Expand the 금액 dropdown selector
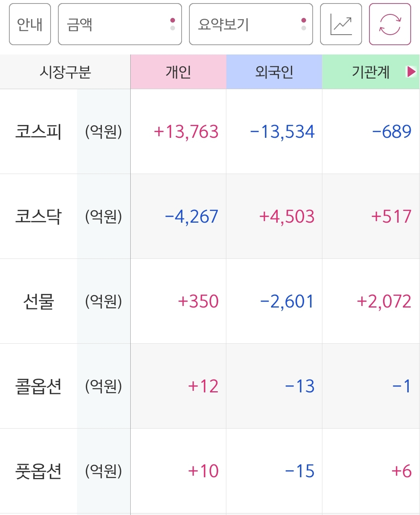 click(x=120, y=24)
